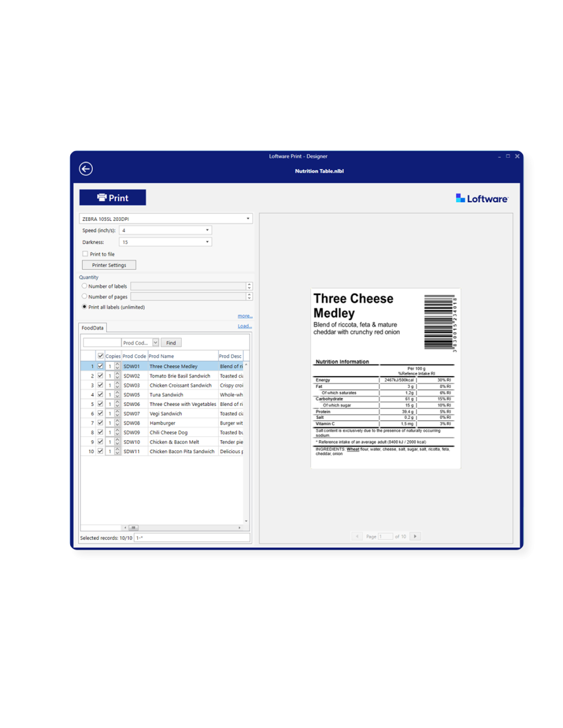Adjust copies stepper for Tuna Sandwich row
Screen dimensions: 563x728
(117, 395)
